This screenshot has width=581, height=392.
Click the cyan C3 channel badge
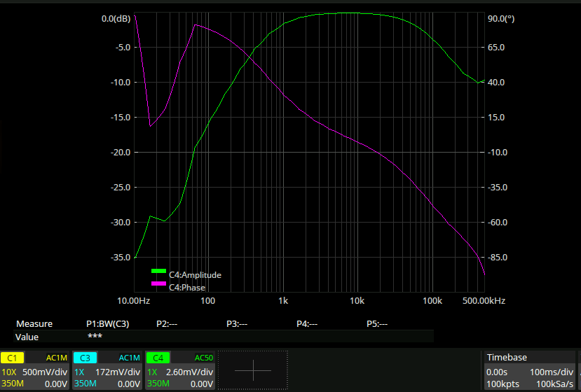pos(86,358)
